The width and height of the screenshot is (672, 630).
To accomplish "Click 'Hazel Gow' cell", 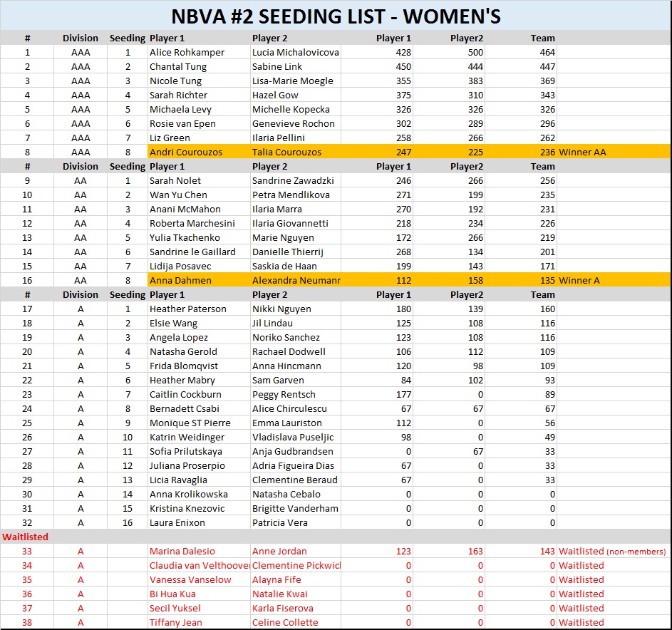I will (x=296, y=95).
